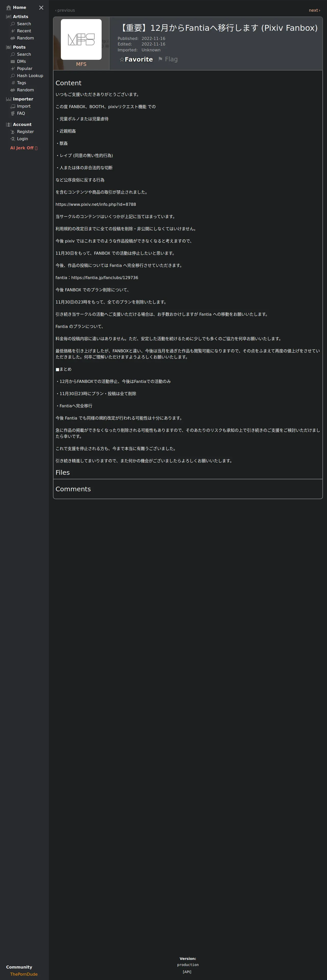Click the Community footer label
This screenshot has height=980, width=327.
pos(19,967)
